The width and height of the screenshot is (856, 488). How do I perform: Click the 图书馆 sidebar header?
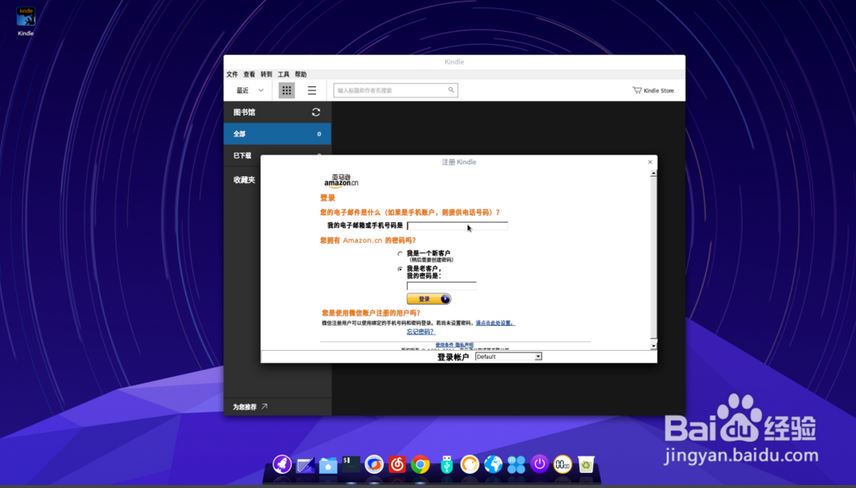click(244, 112)
